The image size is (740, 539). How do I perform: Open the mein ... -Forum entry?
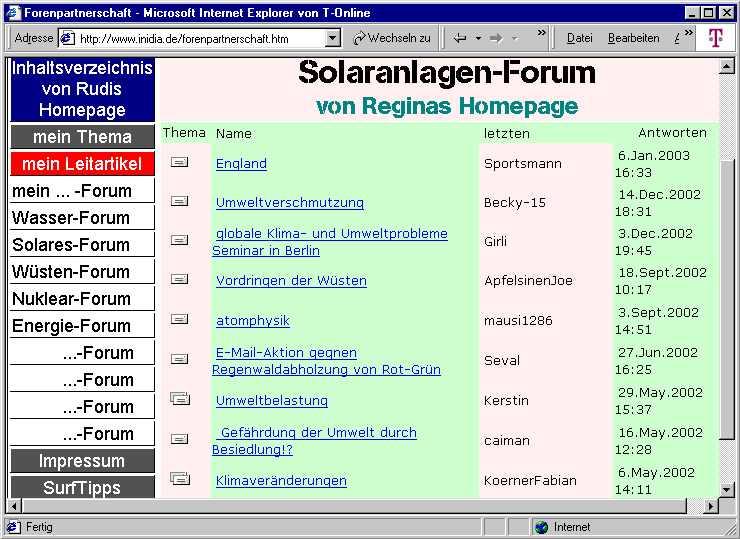click(x=82, y=191)
